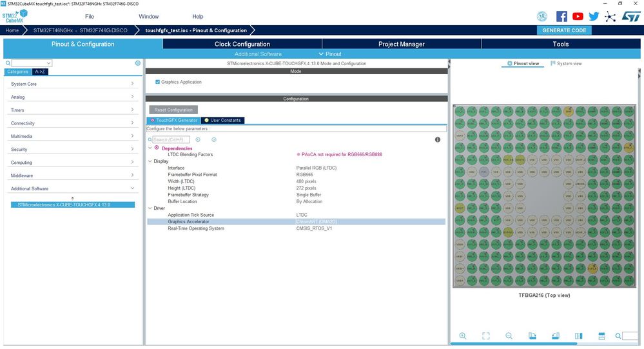Collapse the Dependencies group

point(150,148)
